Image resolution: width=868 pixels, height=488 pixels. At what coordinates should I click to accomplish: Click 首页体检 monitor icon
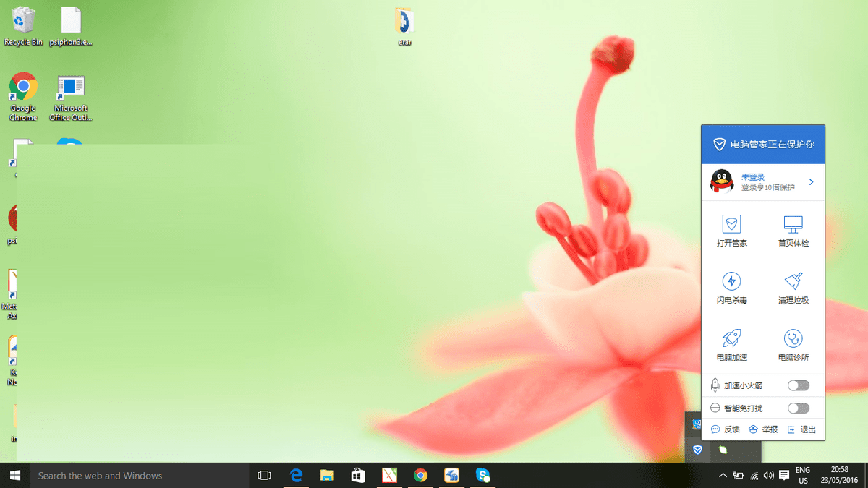793,225
